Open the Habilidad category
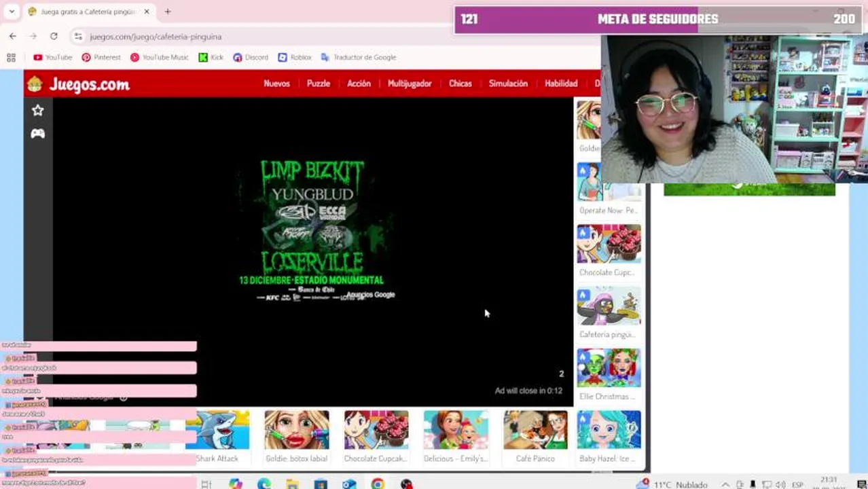Screen dimensions: 868x489 click(x=561, y=84)
